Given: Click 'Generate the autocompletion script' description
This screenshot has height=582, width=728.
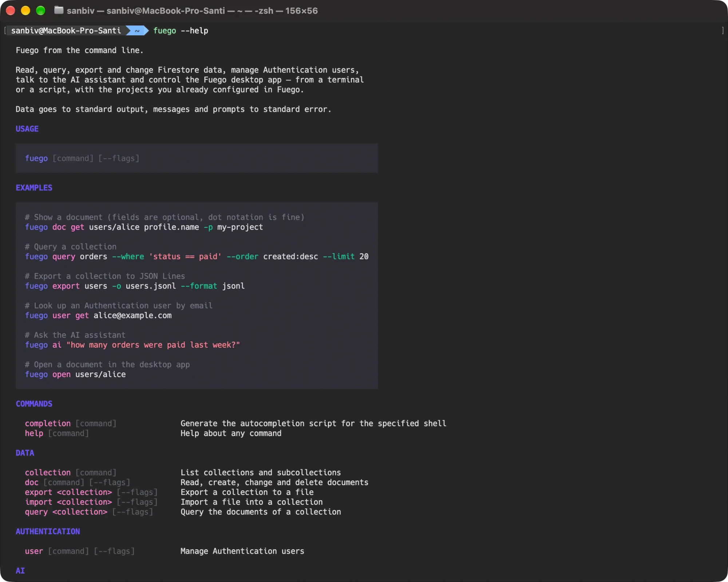Looking at the screenshot, I should (313, 424).
